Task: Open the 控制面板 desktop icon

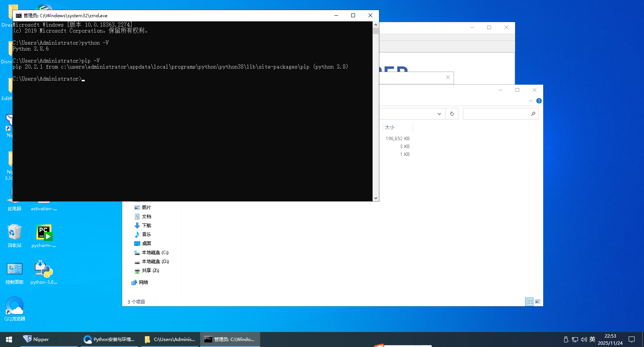Action: tap(15, 270)
